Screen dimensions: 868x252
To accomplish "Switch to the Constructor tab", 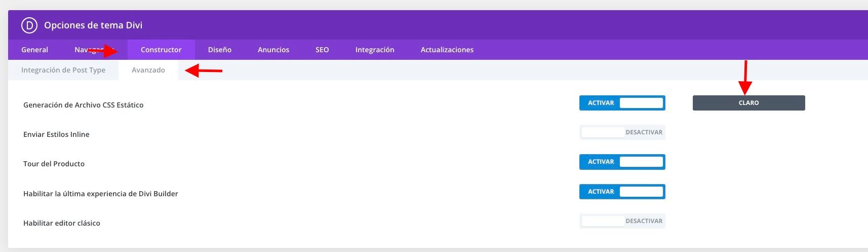I will 161,50.
